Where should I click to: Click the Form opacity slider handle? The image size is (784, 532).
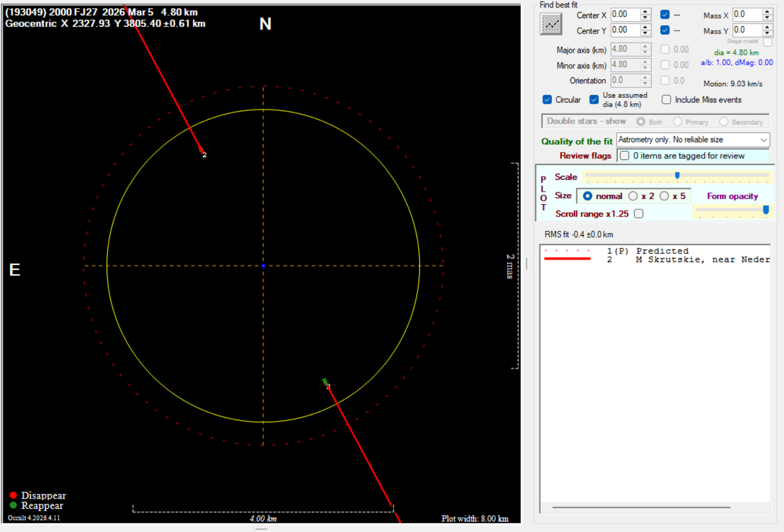766,210
